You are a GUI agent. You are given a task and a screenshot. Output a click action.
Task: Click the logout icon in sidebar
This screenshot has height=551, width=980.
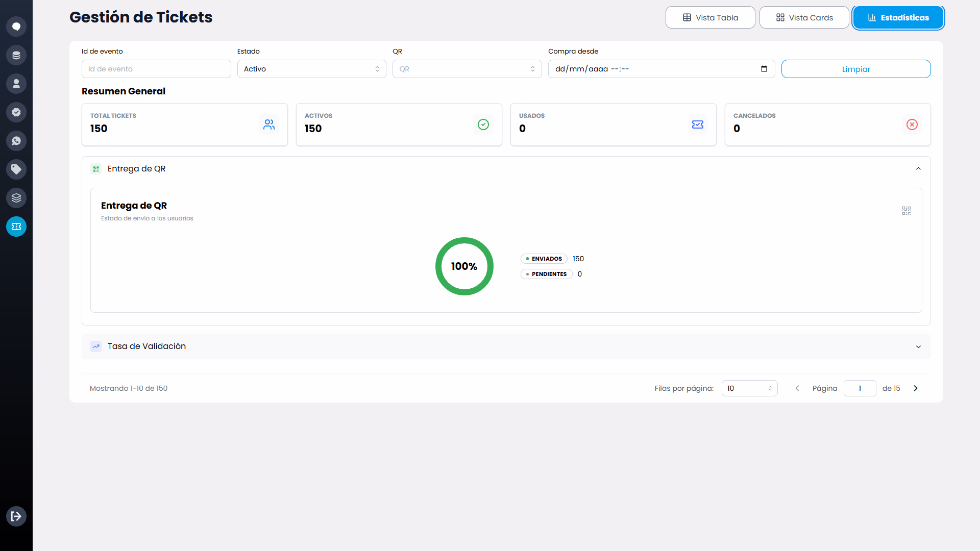16,516
